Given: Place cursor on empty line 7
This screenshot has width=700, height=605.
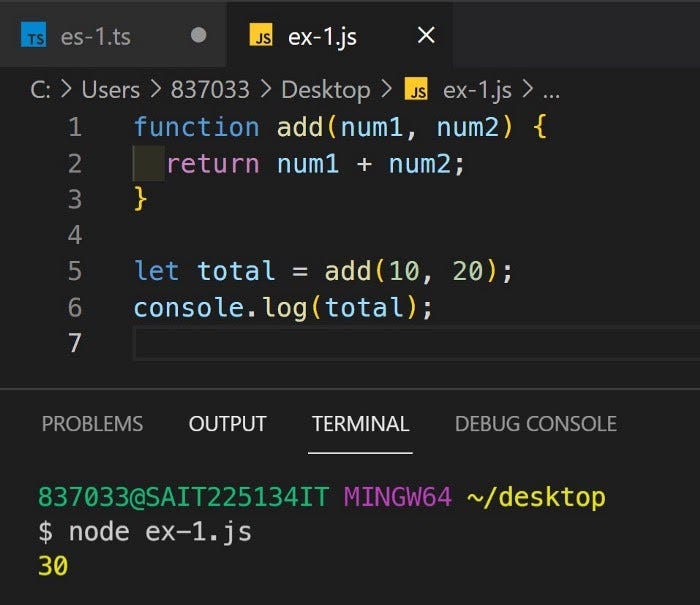Looking at the screenshot, I should [400, 343].
